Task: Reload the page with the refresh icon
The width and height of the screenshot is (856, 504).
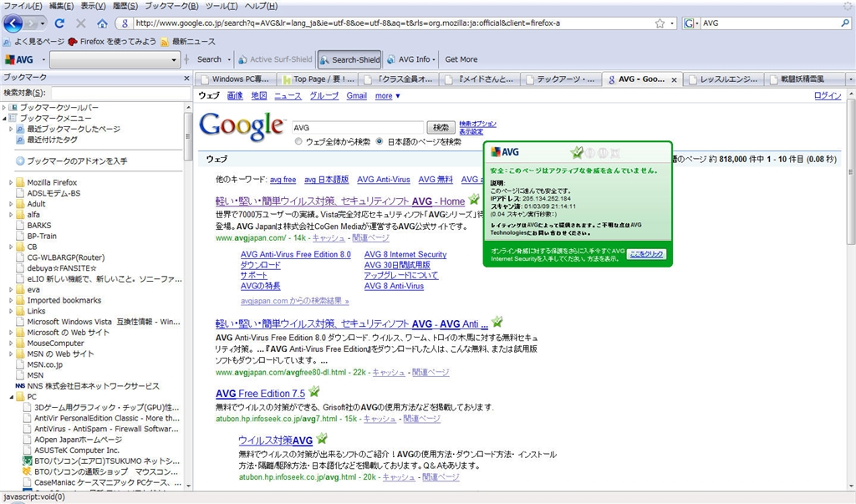Action: (59, 23)
